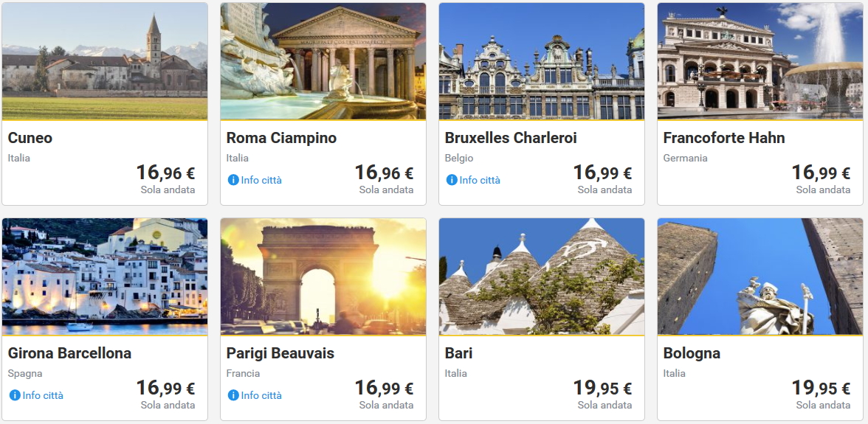Click the Bologna destination name
The height and width of the screenshot is (424, 868).
pos(692,353)
